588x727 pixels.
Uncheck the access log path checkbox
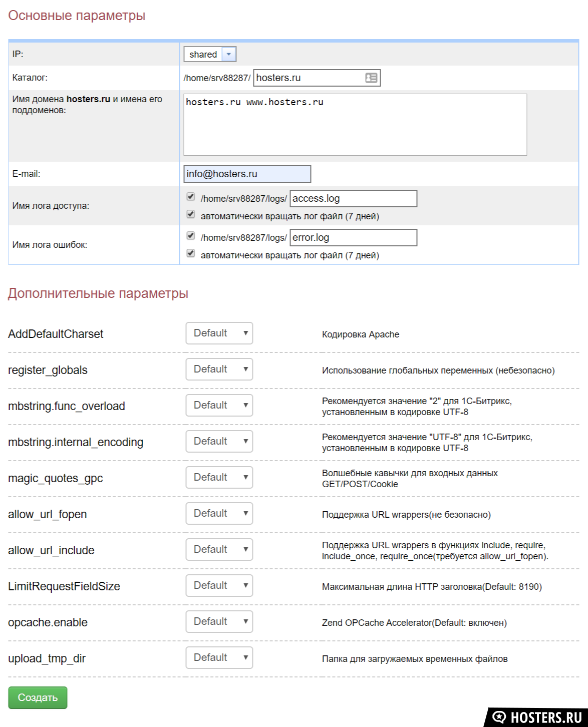pyautogui.click(x=190, y=197)
